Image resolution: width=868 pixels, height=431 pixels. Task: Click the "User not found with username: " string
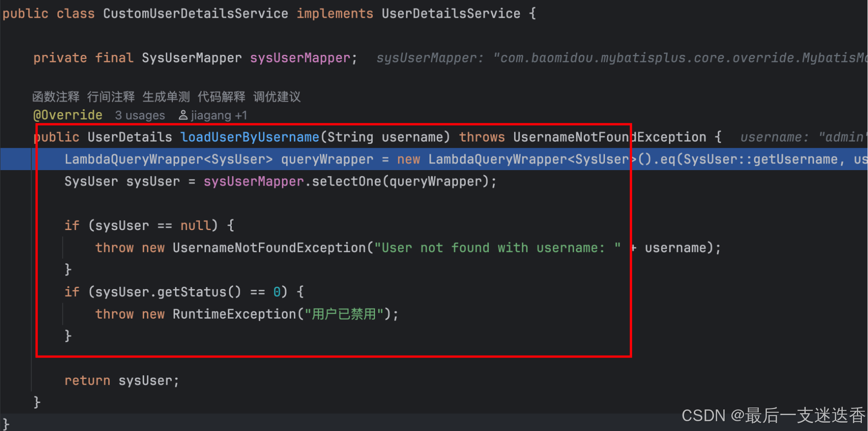pyautogui.click(x=498, y=248)
